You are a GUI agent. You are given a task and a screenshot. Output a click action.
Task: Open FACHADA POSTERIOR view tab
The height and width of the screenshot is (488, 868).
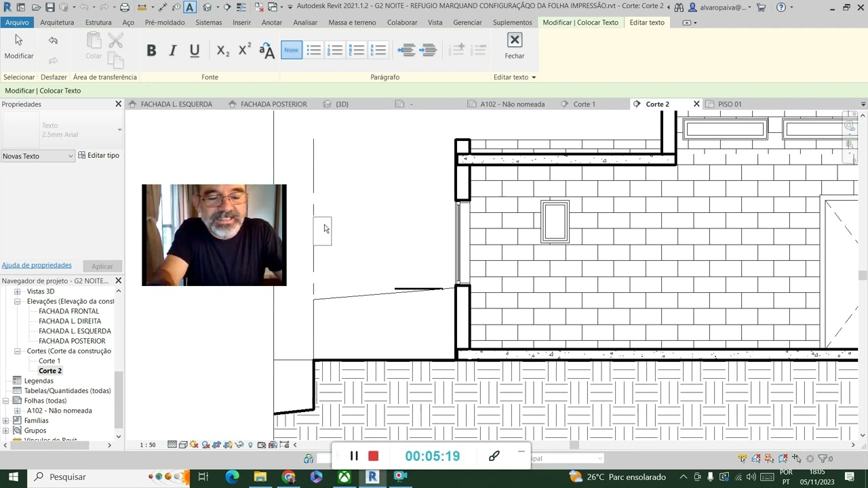(x=273, y=104)
